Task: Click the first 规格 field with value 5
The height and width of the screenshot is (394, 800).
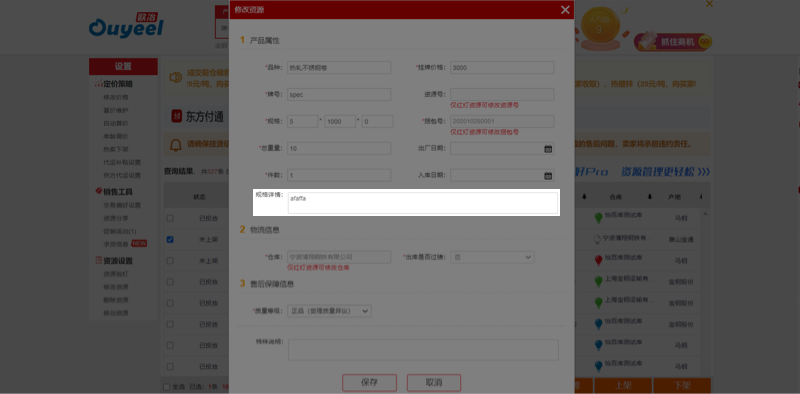Action: (303, 121)
